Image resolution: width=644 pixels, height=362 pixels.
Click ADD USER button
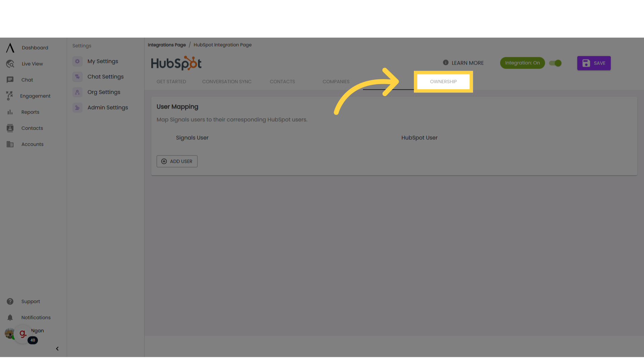[177, 161]
